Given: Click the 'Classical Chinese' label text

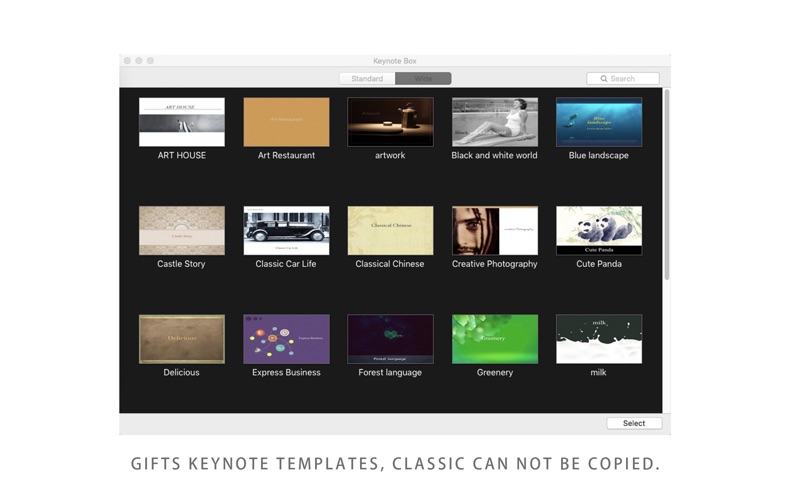Looking at the screenshot, I should point(390,264).
